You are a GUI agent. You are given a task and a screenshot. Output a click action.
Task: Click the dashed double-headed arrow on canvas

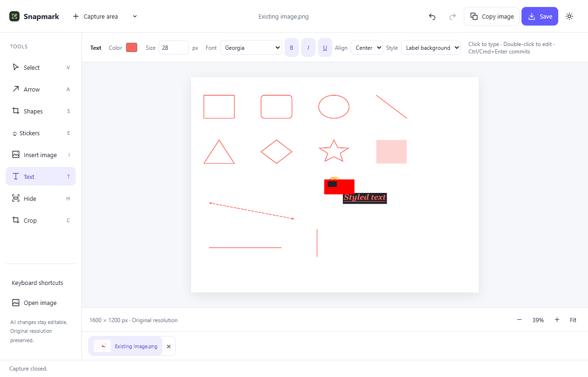[x=252, y=211]
